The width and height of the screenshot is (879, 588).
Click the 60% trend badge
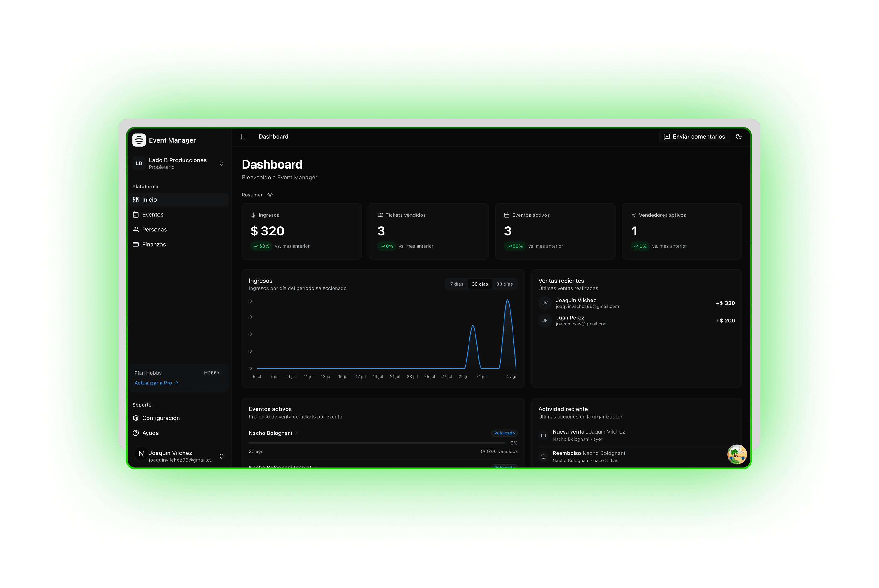(261, 246)
